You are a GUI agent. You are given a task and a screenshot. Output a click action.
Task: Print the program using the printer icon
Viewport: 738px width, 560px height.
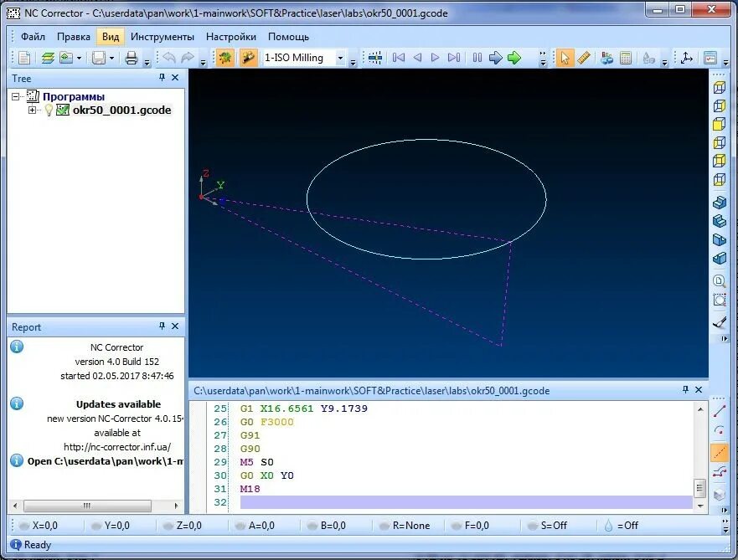tap(132, 58)
